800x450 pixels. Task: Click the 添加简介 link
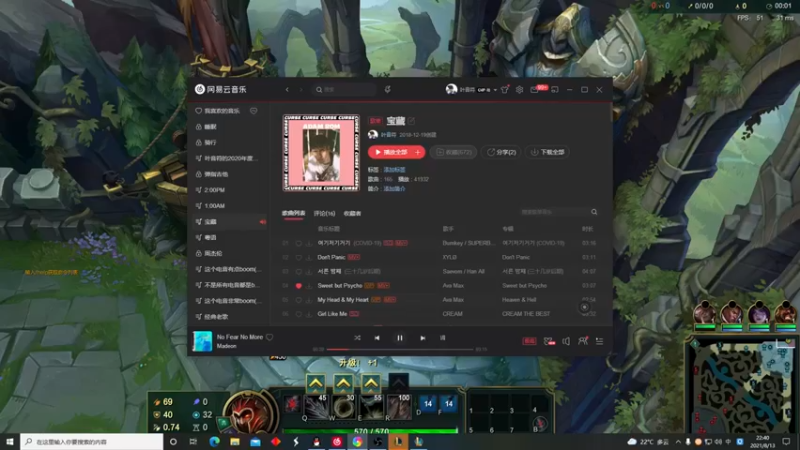point(394,189)
